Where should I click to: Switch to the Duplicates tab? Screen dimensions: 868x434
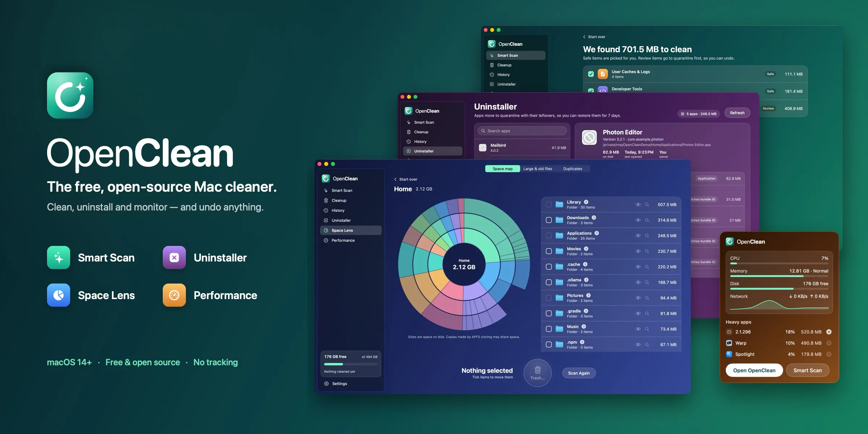573,169
